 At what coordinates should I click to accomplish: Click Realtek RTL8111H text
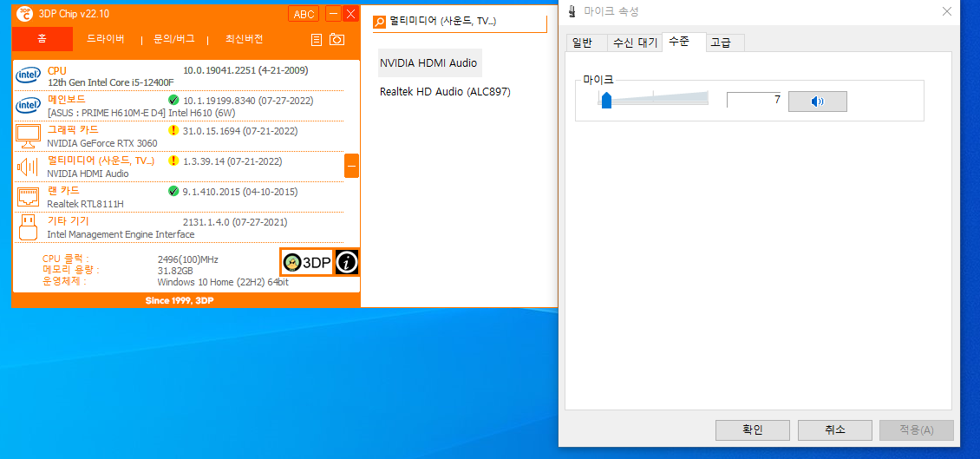(86, 204)
